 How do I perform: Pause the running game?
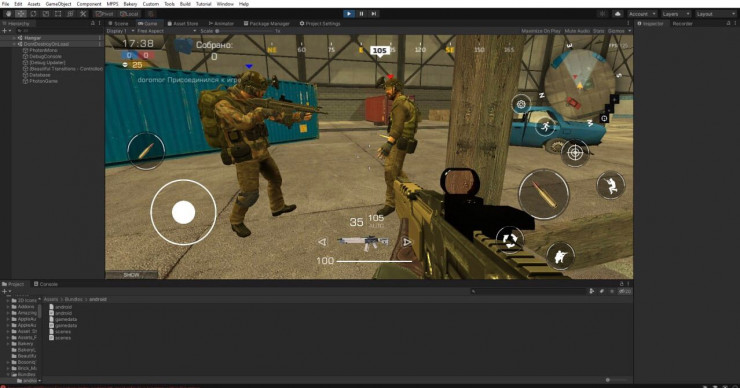point(362,14)
